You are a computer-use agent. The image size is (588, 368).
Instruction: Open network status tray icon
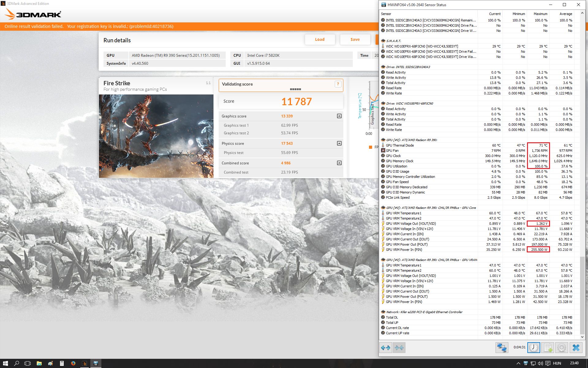[533, 363]
